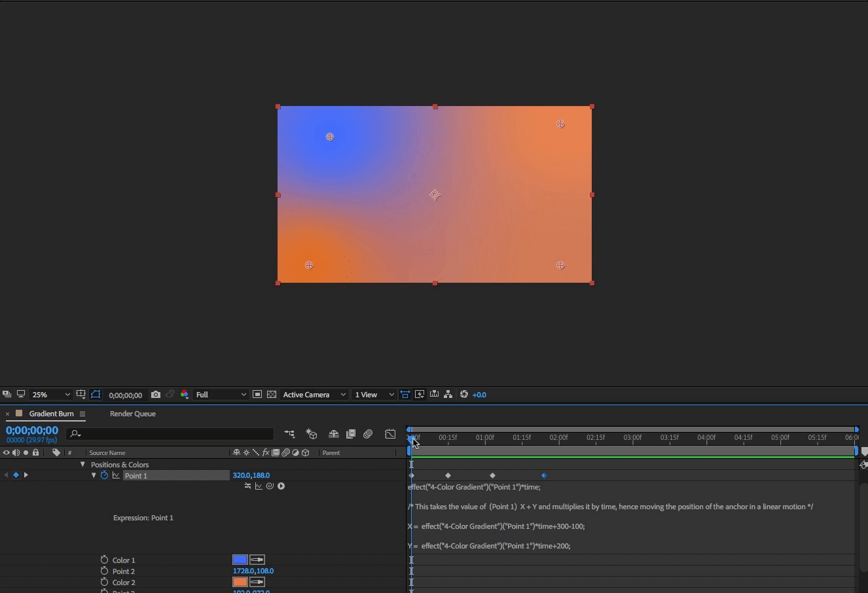Switch to the Render Queue tab
Screen dimensions: 868x593
point(133,414)
